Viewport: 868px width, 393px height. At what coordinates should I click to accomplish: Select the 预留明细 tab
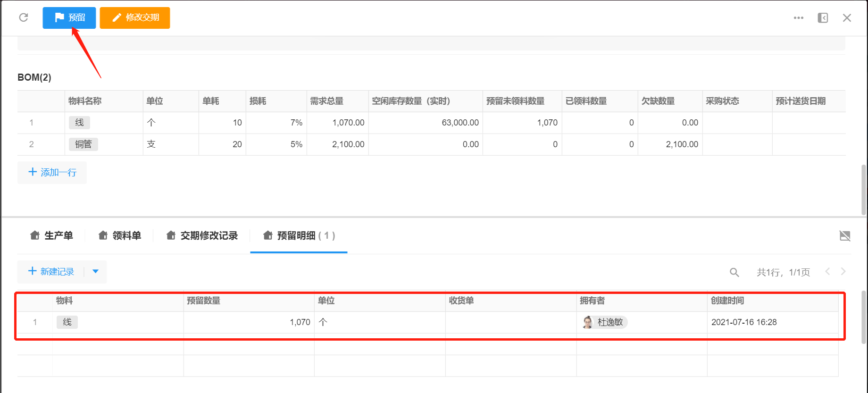point(298,235)
